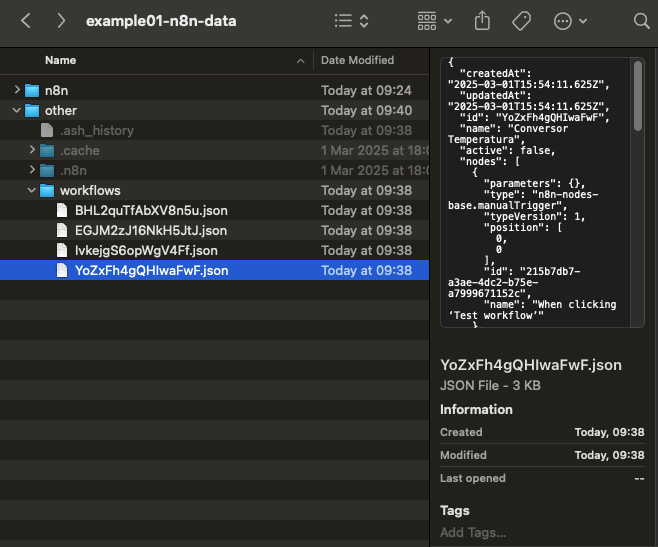
Task: Select the .cache folder row
Action: click(x=214, y=150)
